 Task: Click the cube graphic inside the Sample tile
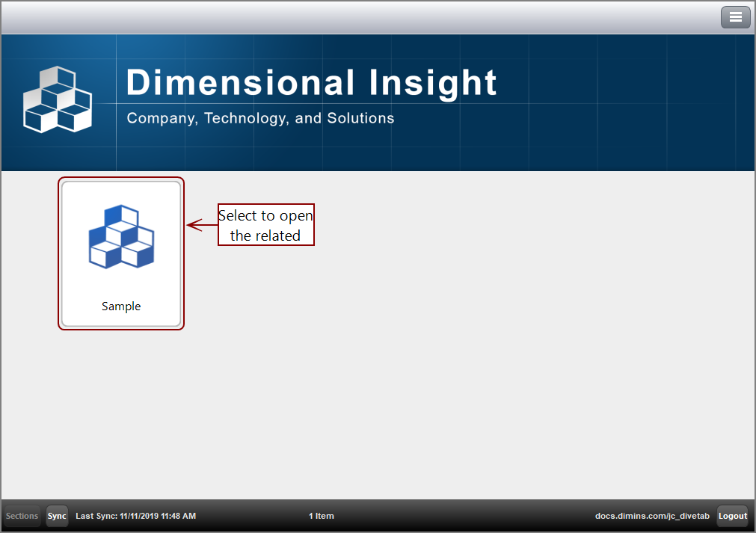[x=121, y=235]
